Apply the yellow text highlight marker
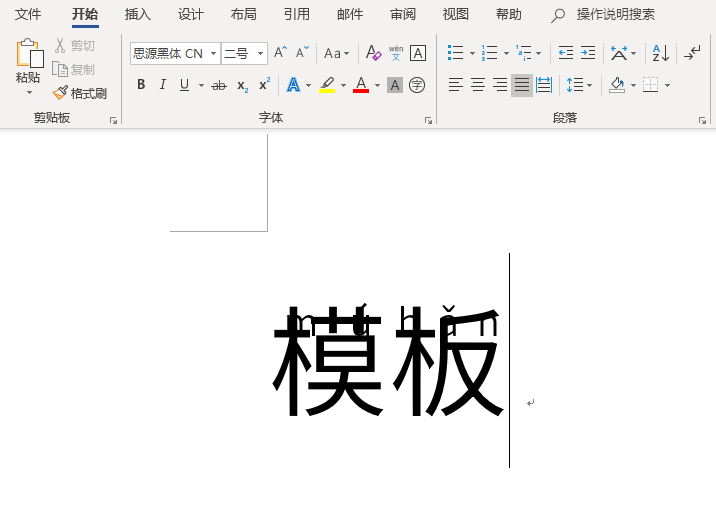Viewport: 716px width, 516px height. (x=327, y=85)
